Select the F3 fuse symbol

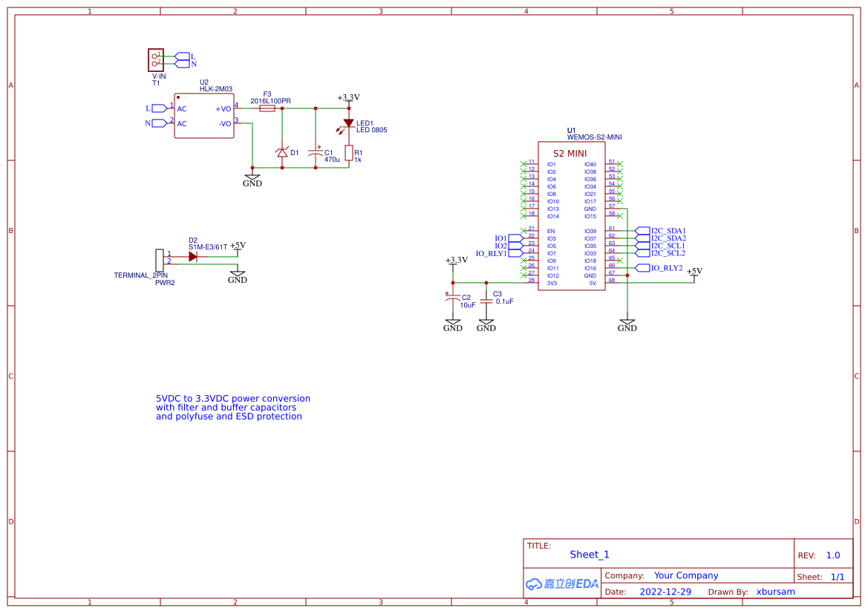[267, 108]
